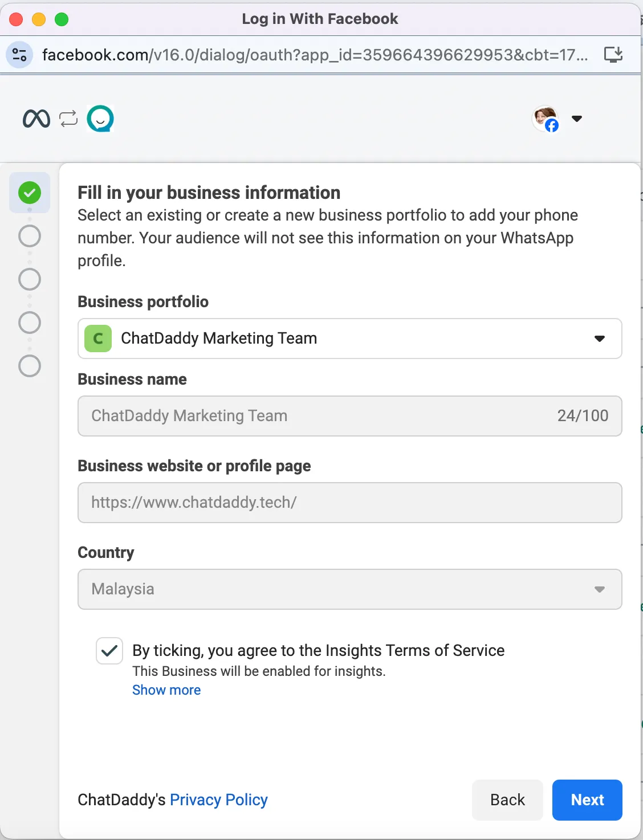643x840 pixels.
Task: Select the fourth step circle indicator
Action: pyautogui.click(x=30, y=323)
